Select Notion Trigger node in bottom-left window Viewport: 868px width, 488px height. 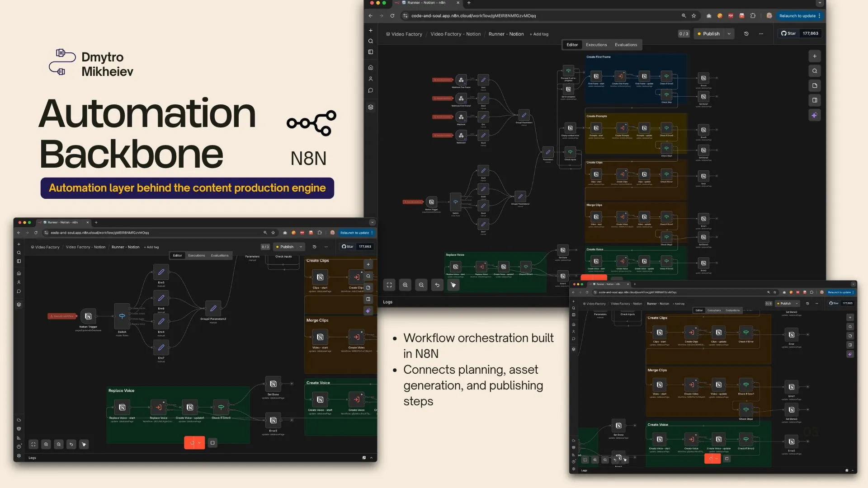point(89,316)
